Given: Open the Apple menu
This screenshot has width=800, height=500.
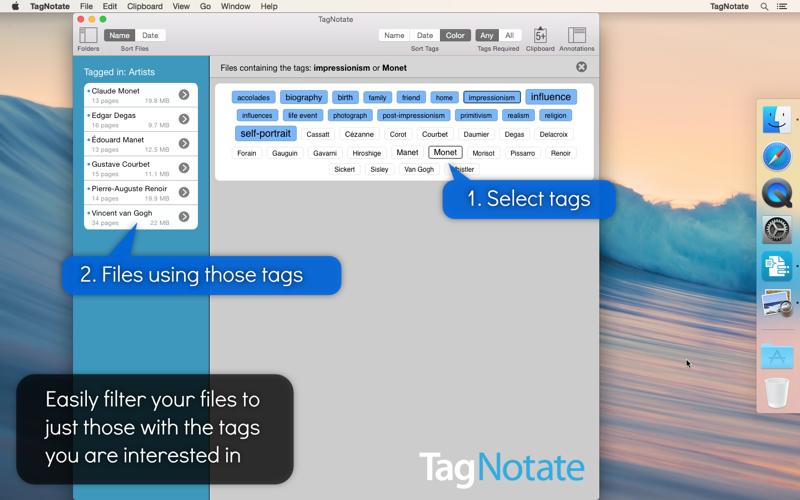Looking at the screenshot, I should [x=15, y=6].
